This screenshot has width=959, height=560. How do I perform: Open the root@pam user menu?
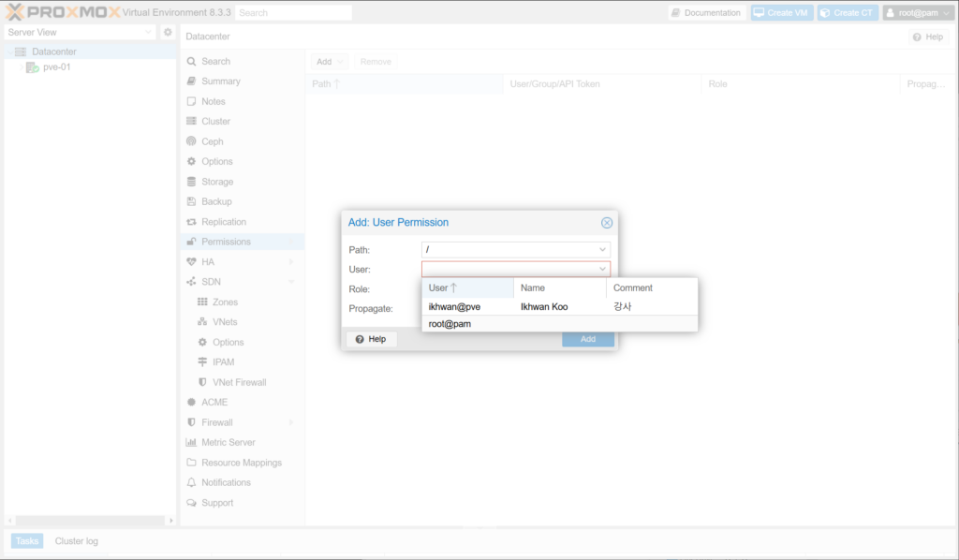(917, 13)
